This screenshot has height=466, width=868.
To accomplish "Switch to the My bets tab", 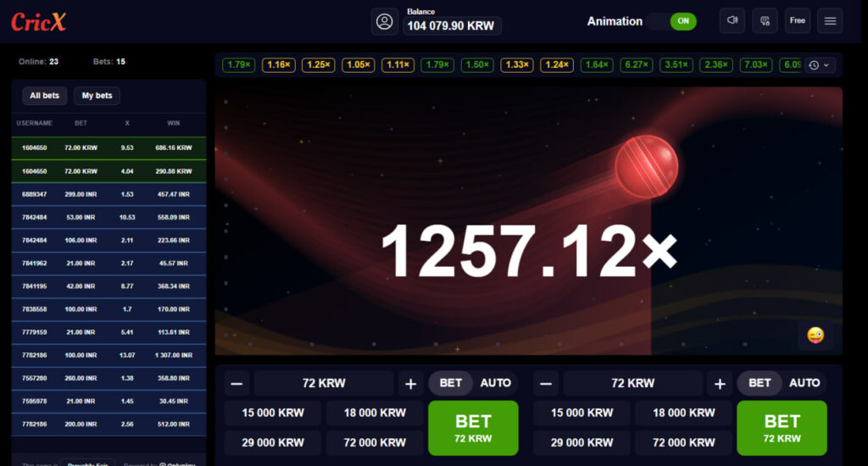I will pos(97,96).
